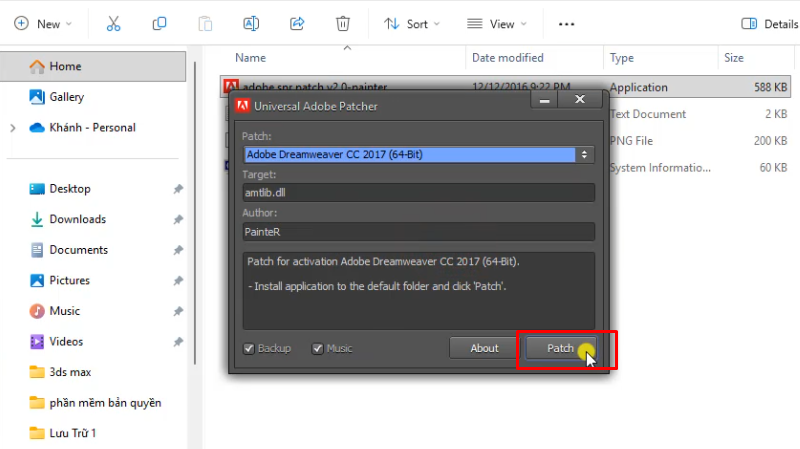Image resolution: width=800 pixels, height=449 pixels.
Task: Open Desktop quick access folder
Action: click(70, 189)
